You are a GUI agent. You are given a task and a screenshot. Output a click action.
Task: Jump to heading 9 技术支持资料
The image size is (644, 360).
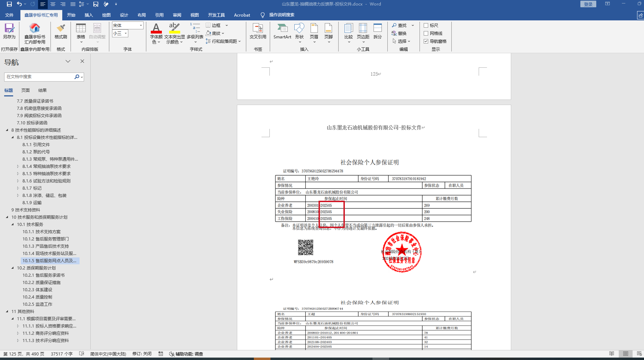[26, 210]
